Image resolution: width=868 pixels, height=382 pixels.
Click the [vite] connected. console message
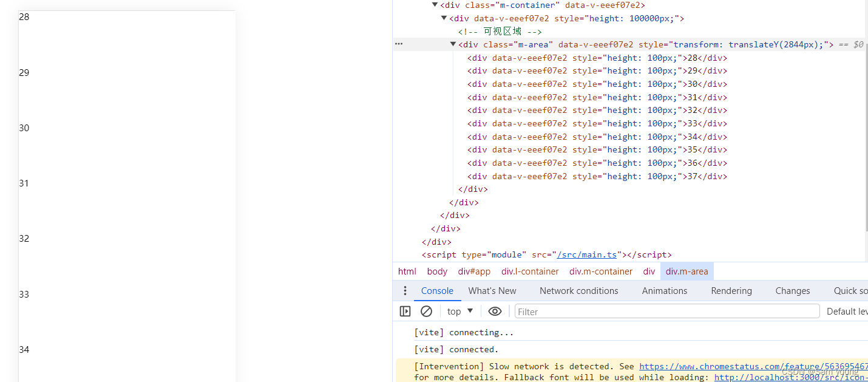point(456,350)
